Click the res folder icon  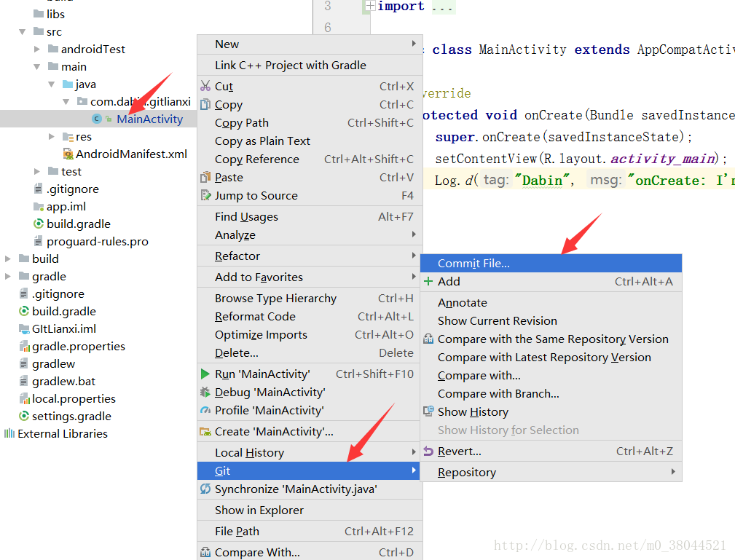tap(68, 136)
